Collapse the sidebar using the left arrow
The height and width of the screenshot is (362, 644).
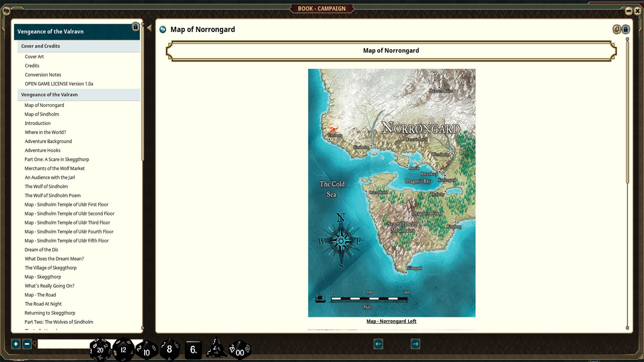(x=149, y=28)
